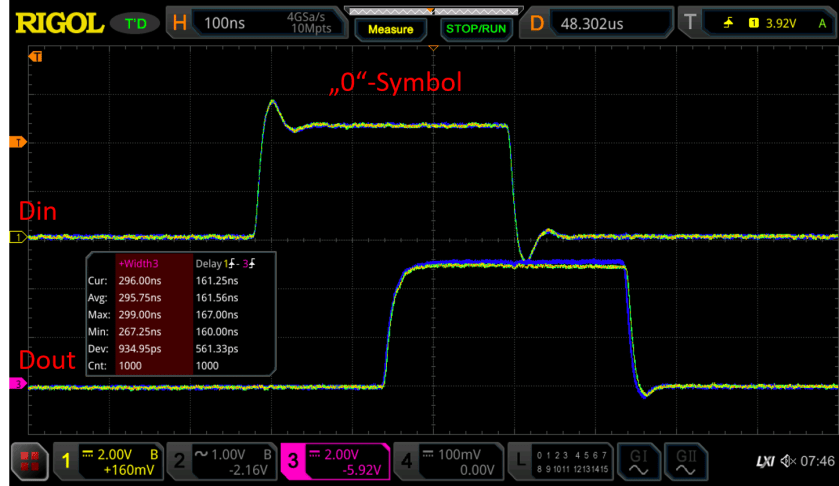Toggle channel 2 on/off

click(x=220, y=461)
